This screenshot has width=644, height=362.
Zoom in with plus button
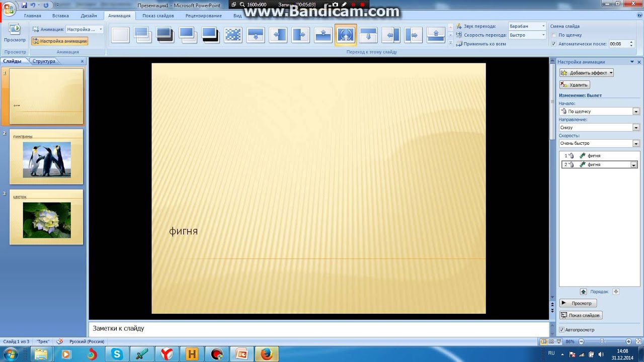pos(629,341)
